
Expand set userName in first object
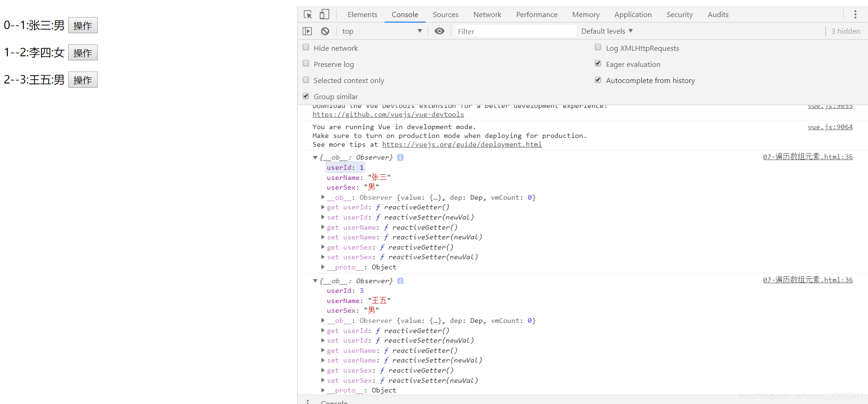[x=323, y=237]
